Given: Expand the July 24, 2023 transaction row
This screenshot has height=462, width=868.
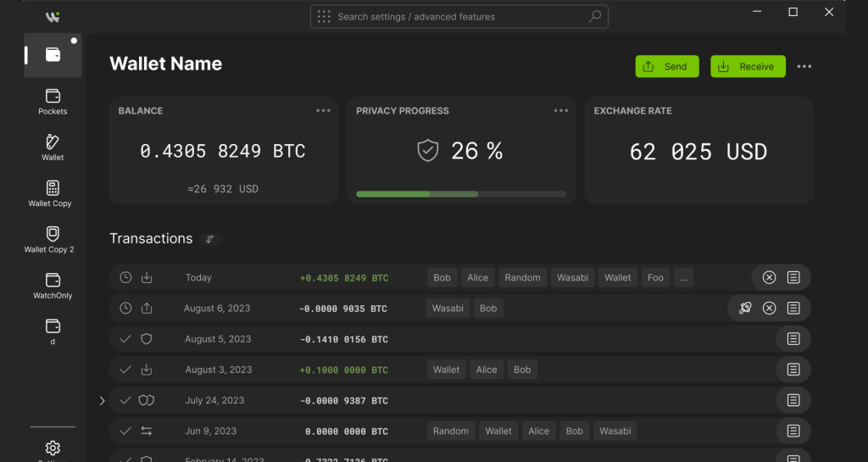Looking at the screenshot, I should click(103, 400).
